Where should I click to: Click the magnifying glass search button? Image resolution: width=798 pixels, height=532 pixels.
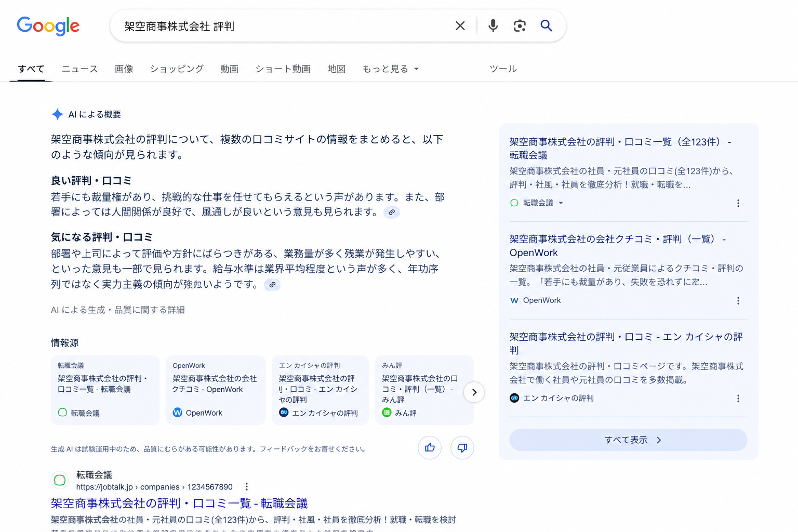pos(546,25)
